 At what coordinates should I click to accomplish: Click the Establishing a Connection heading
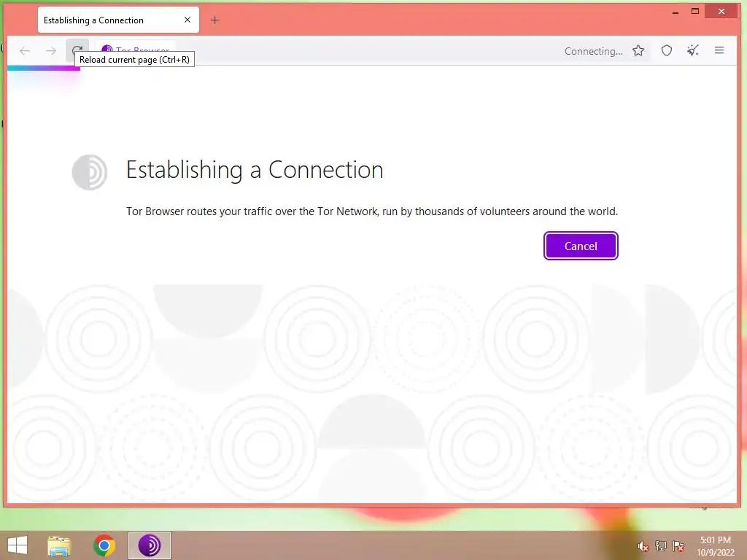click(255, 170)
